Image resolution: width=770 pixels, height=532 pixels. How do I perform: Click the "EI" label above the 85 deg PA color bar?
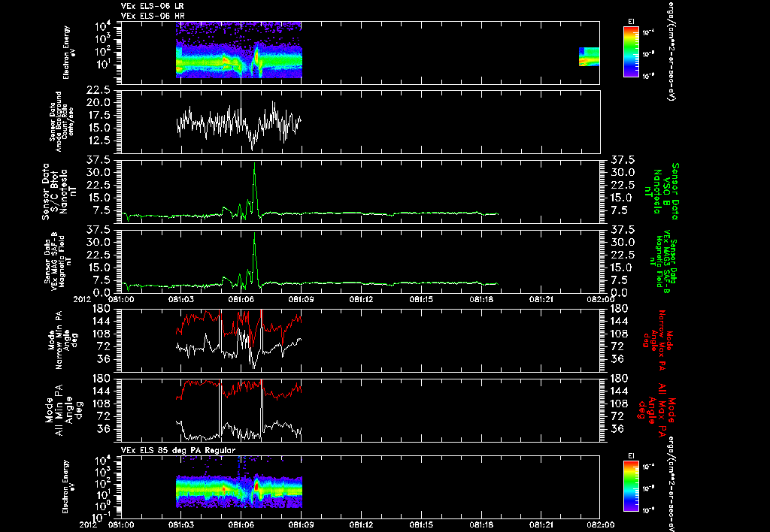pyautogui.click(x=631, y=456)
